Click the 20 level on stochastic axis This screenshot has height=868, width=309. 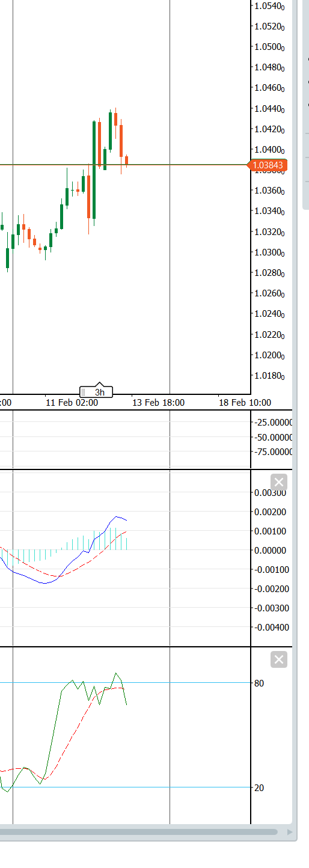tap(259, 787)
